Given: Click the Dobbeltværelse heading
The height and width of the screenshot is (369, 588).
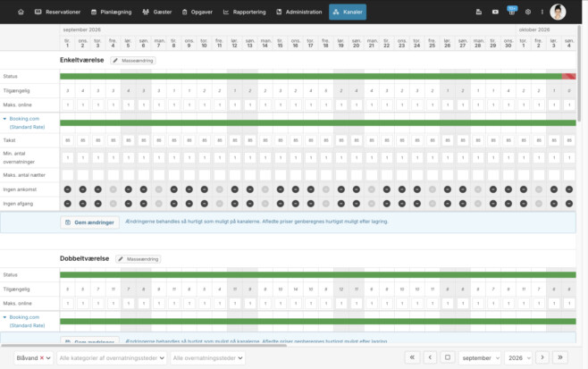Looking at the screenshot, I should pyautogui.click(x=84, y=258).
